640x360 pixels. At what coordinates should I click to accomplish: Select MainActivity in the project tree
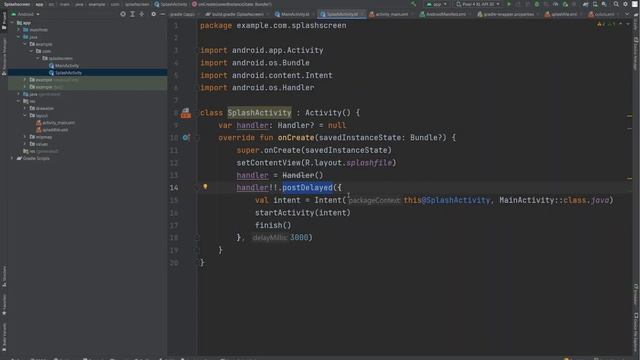click(67, 66)
